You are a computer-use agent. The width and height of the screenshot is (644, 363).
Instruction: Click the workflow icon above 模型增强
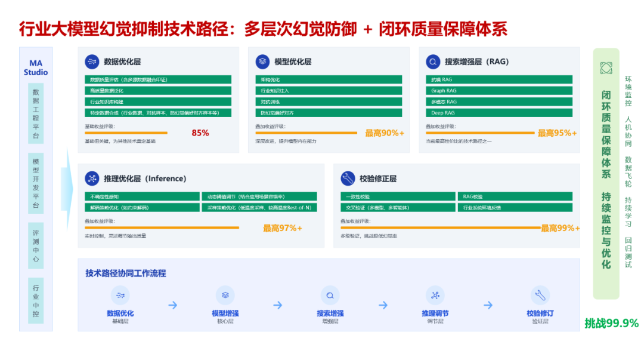tap(225, 295)
